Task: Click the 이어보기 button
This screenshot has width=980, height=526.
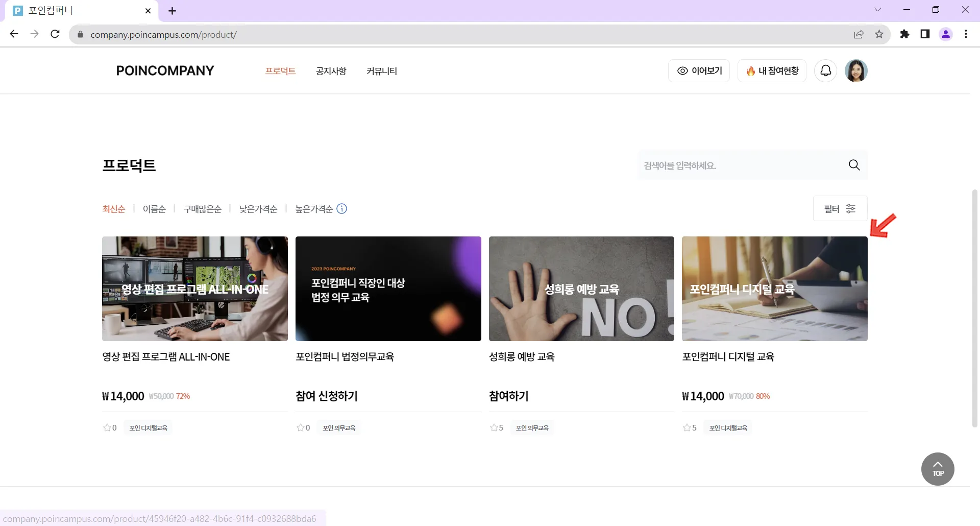Action: coord(699,70)
